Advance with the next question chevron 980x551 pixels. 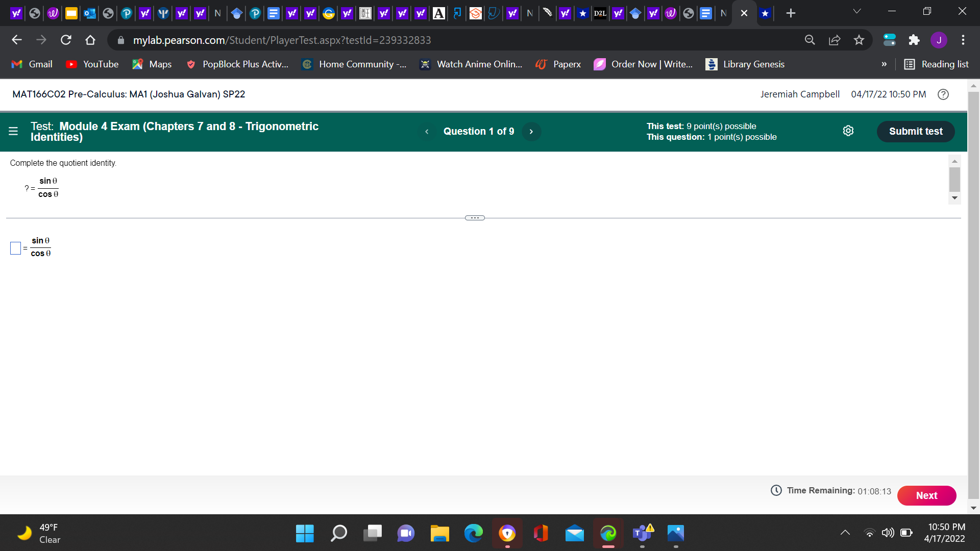click(531, 131)
